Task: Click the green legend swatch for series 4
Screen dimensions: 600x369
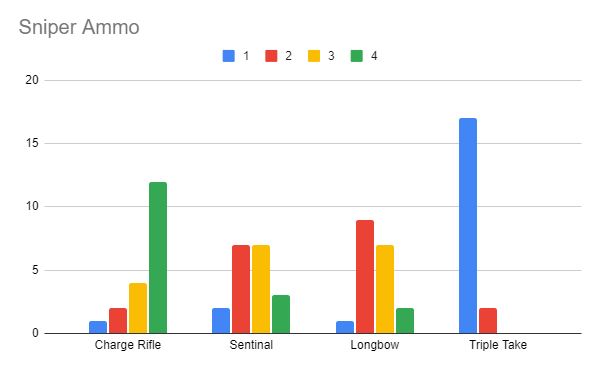Action: 357,56
